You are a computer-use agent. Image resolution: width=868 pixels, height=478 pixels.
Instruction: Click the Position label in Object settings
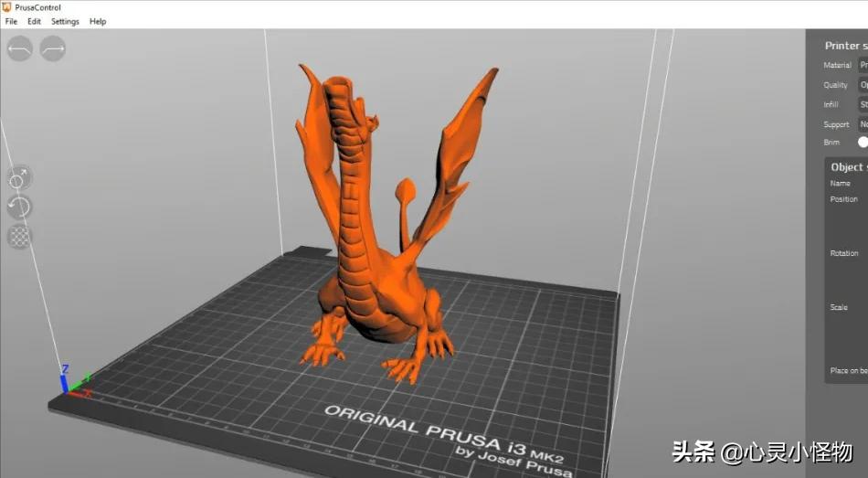(x=843, y=199)
